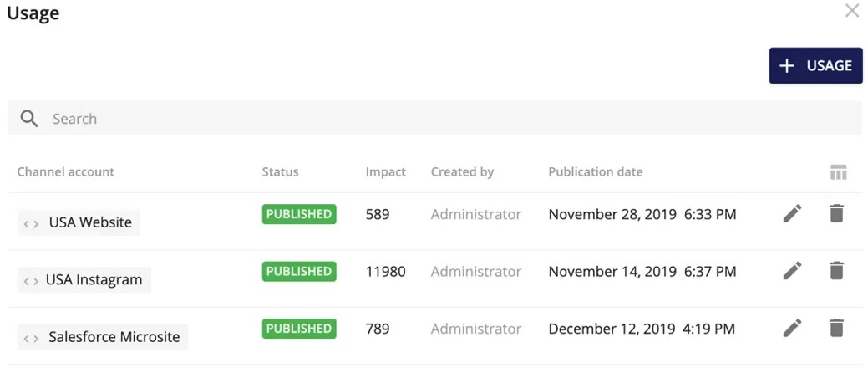Click PUBLISHED badge on Salesforce Microsite row
Image resolution: width=868 pixels, height=378 pixels.
click(299, 329)
